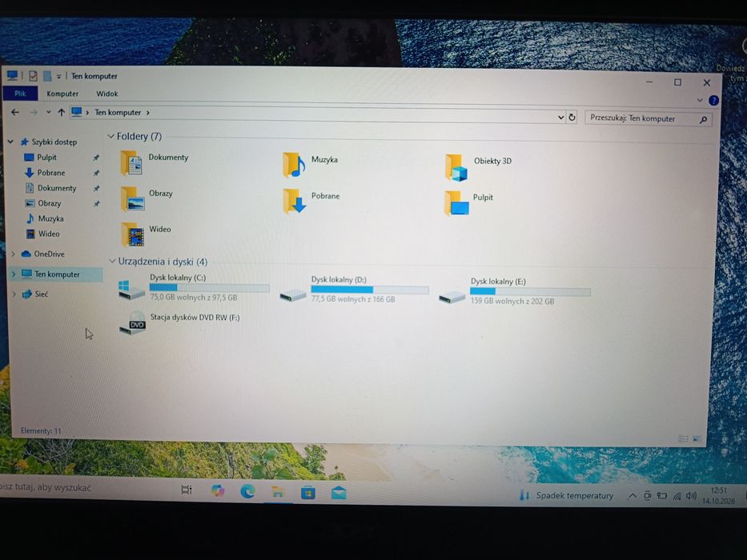Click Ten komputer breadcrumb in address bar
Image resolution: width=747 pixels, height=560 pixels.
coord(118,112)
